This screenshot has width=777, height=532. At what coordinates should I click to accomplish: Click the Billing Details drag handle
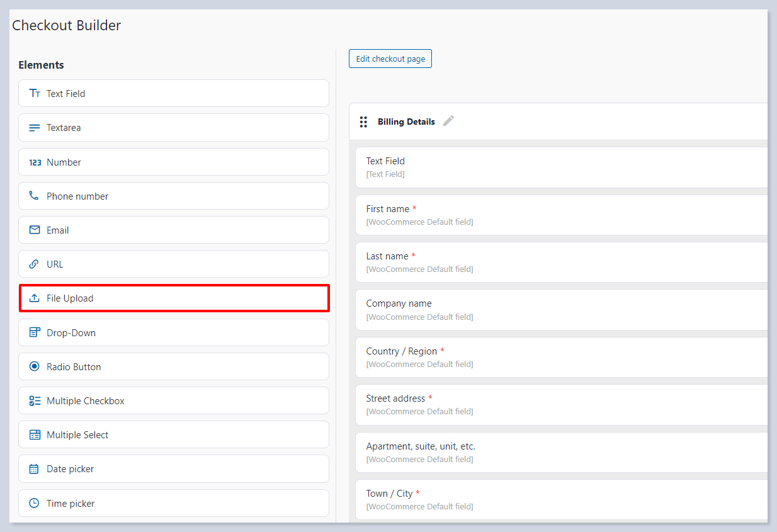tap(363, 122)
